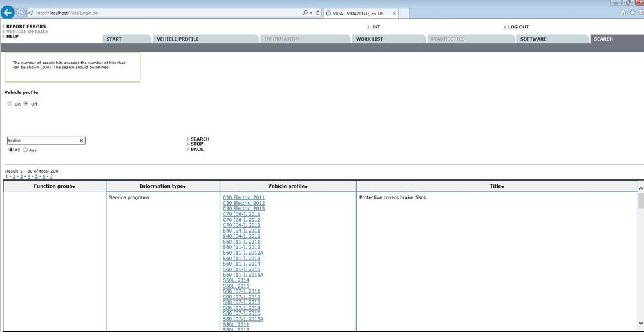This screenshot has height=332, width=644.
Task: Open the browser favorites star icon
Action: [632, 12]
